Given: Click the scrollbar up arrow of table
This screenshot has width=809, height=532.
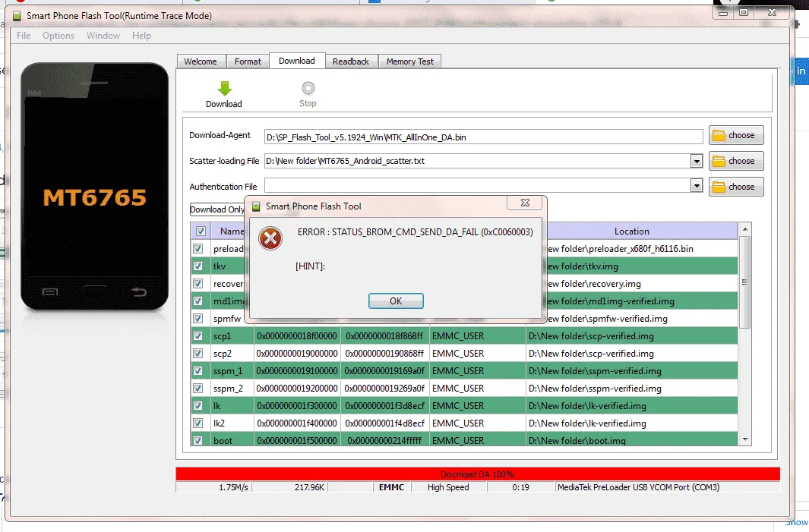Looking at the screenshot, I should pos(744,229).
